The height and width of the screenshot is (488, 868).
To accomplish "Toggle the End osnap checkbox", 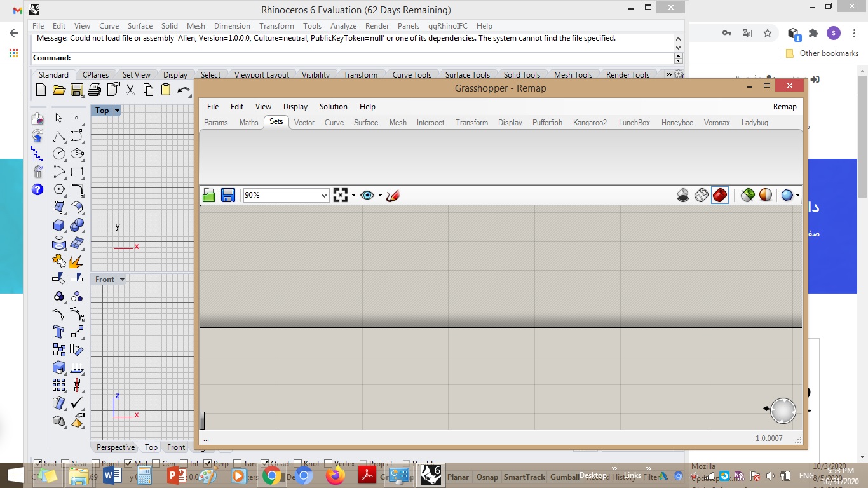I will 37,464.
